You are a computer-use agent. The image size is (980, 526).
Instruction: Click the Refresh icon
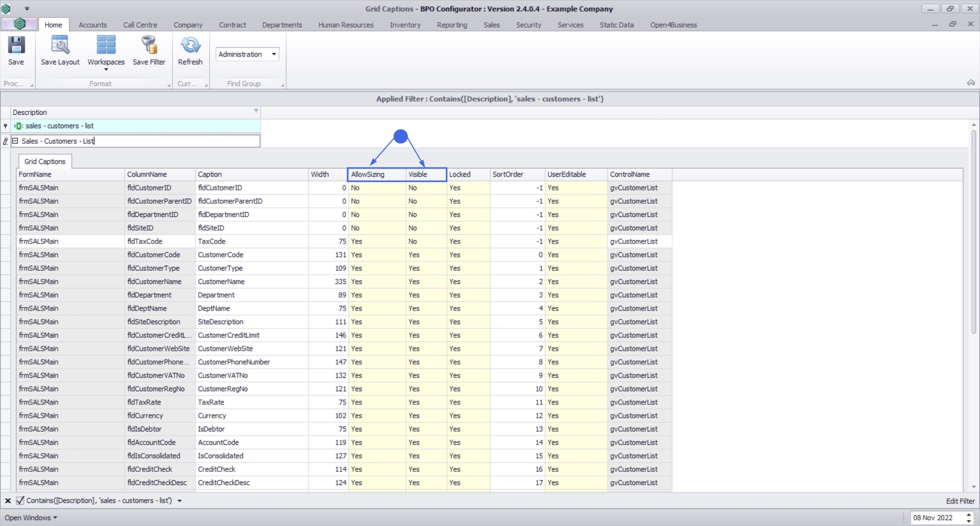pyautogui.click(x=190, y=45)
